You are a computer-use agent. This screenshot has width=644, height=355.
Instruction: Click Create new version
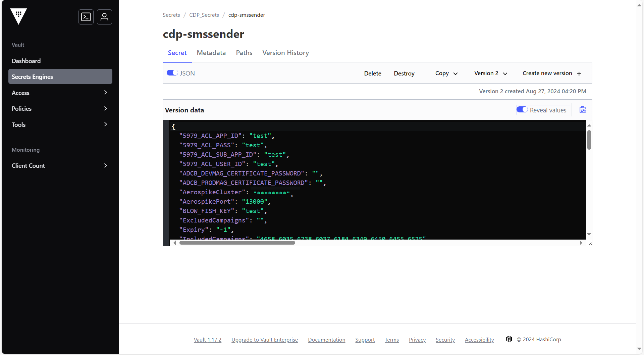coord(552,73)
